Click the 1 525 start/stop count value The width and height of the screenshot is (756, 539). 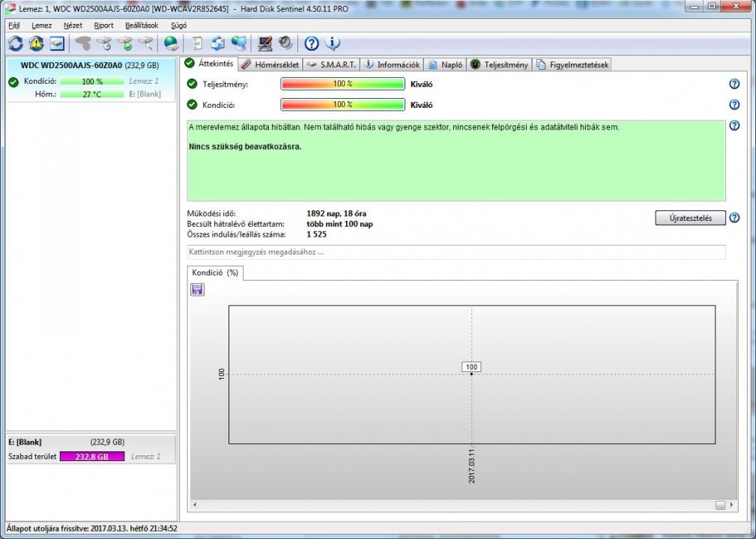(316, 234)
